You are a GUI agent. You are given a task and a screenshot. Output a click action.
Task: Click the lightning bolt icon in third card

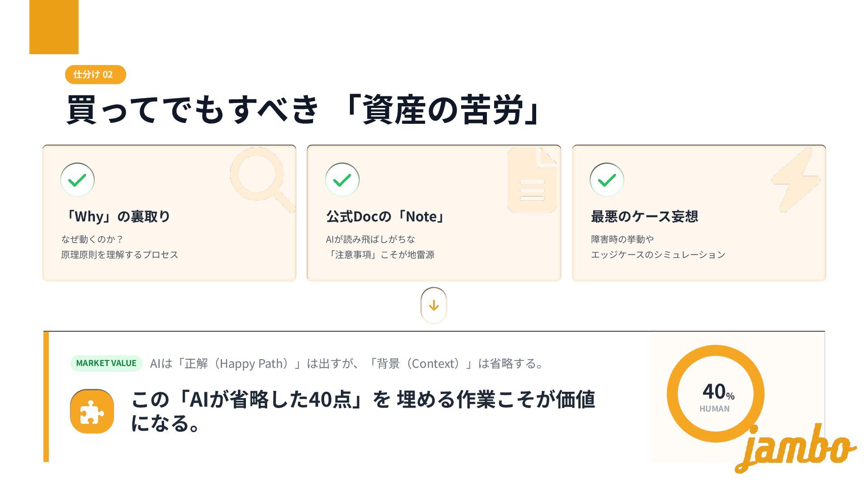click(x=796, y=179)
